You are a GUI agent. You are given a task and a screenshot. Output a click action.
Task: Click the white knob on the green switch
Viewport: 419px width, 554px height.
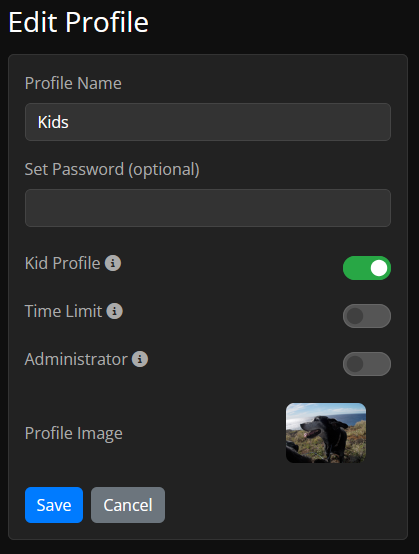click(379, 268)
